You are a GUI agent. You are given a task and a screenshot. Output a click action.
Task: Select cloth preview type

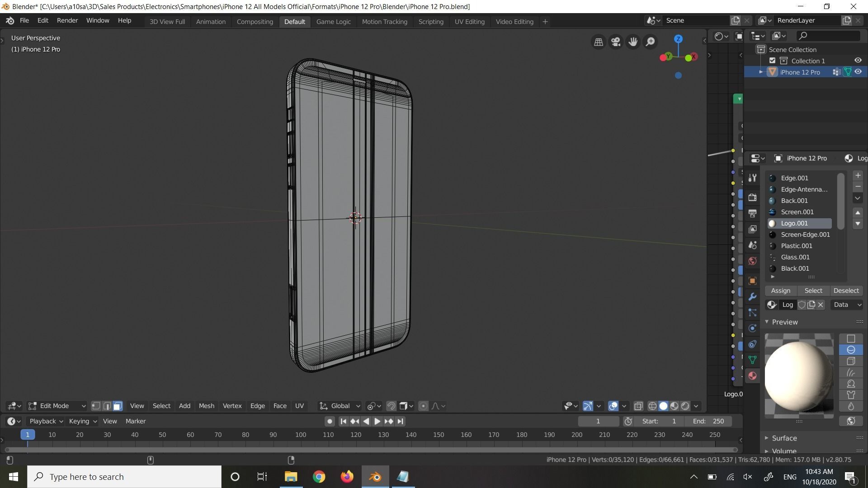pos(851,395)
